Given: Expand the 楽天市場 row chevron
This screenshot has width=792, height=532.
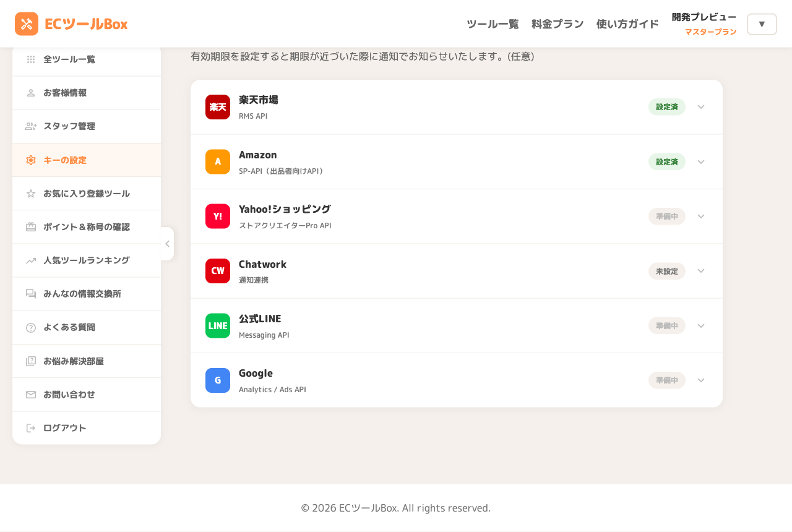Looking at the screenshot, I should [701, 107].
